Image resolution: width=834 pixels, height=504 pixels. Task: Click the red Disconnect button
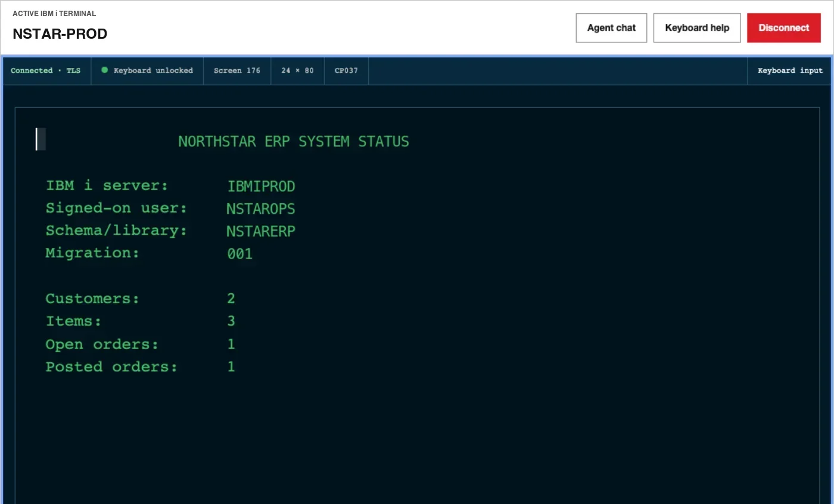click(784, 28)
